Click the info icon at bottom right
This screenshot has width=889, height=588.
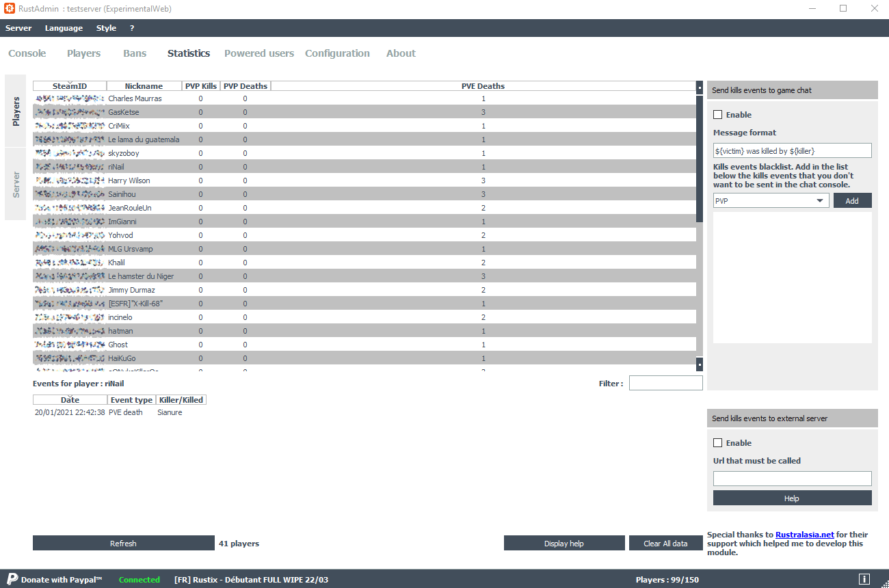(864, 579)
